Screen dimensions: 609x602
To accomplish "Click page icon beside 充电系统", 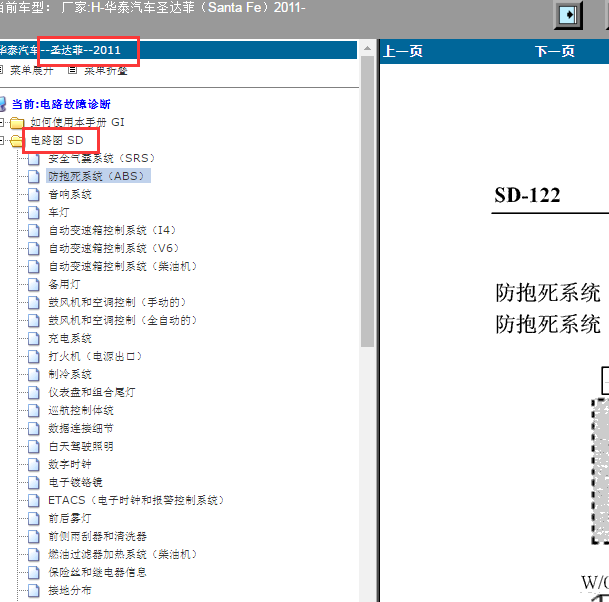I will (x=34, y=338).
